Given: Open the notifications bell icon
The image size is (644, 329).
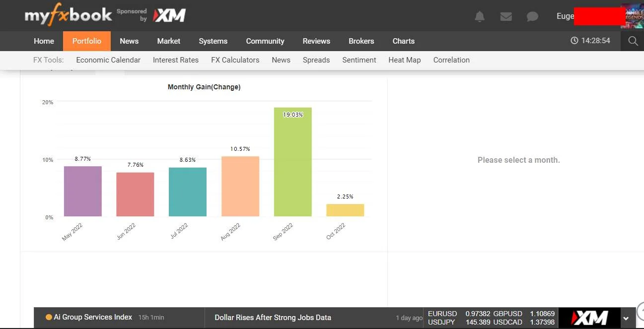Looking at the screenshot, I should [480, 17].
